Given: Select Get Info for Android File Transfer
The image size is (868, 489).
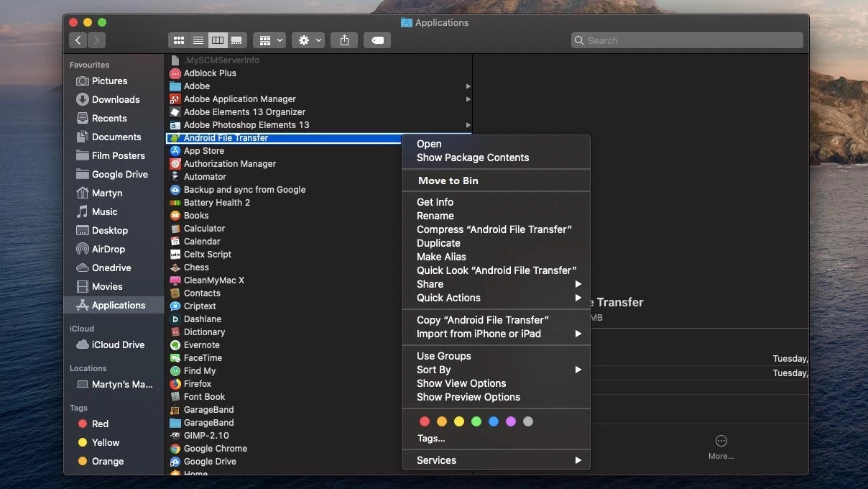Looking at the screenshot, I should click(435, 202).
